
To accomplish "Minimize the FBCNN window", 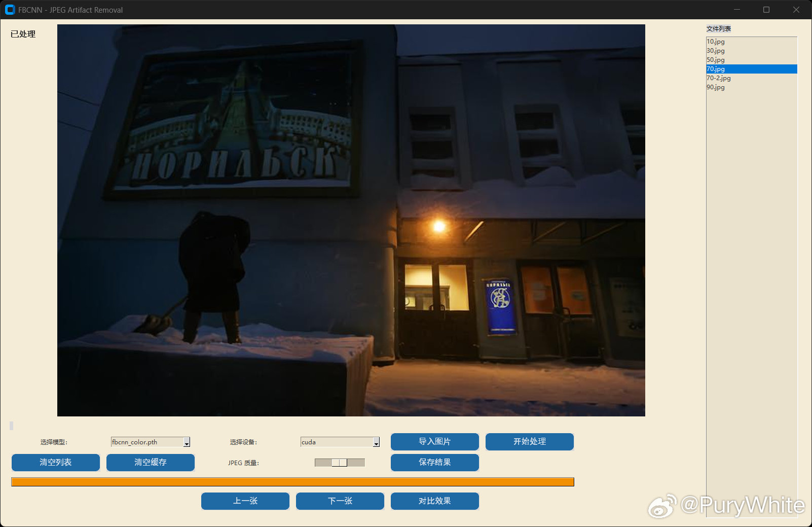I will (x=737, y=10).
